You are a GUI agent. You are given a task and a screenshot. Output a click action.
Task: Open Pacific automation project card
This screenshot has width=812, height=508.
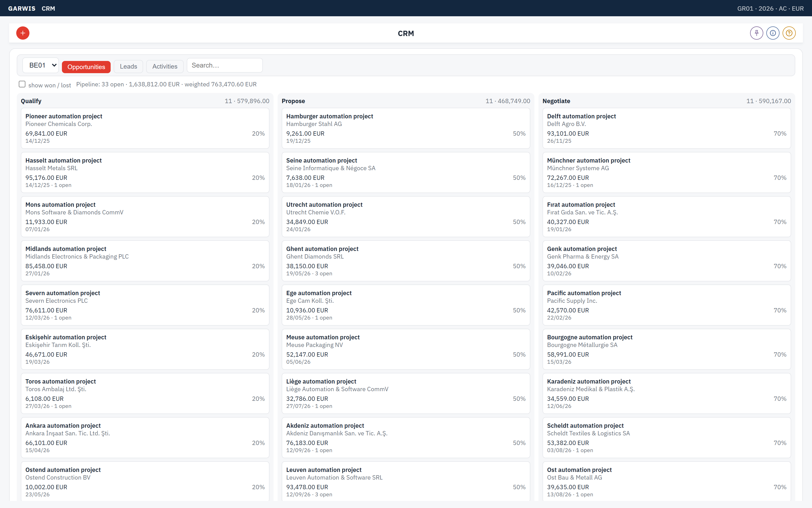tap(666, 305)
